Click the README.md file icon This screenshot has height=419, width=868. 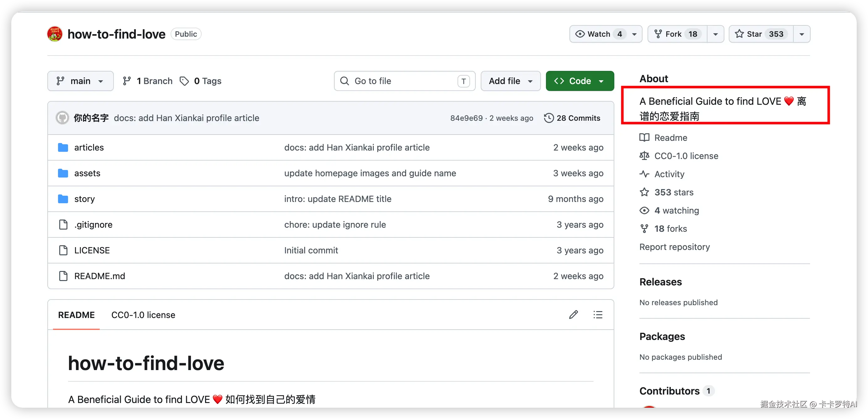(x=63, y=276)
